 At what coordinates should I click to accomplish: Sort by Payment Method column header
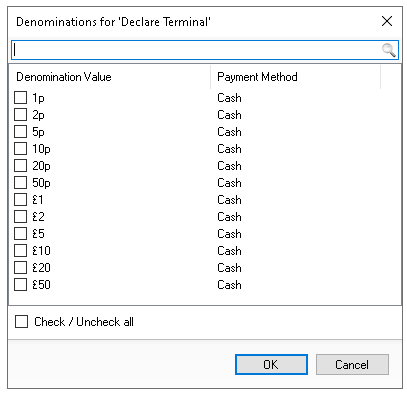tap(296, 77)
